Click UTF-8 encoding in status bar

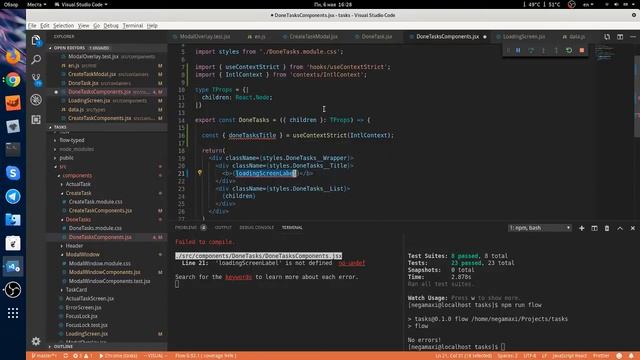[x=529, y=356]
